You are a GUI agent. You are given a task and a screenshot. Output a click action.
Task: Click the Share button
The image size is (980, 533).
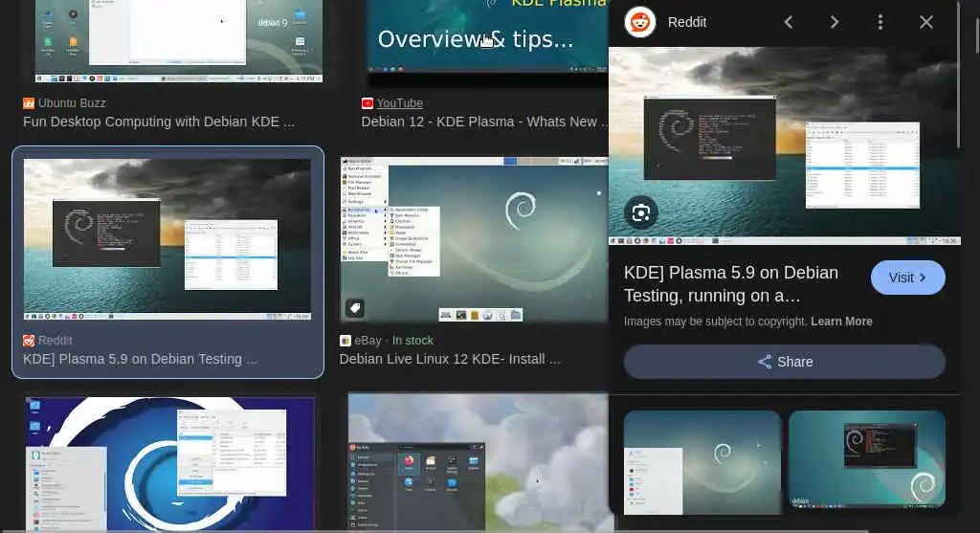[x=785, y=362]
